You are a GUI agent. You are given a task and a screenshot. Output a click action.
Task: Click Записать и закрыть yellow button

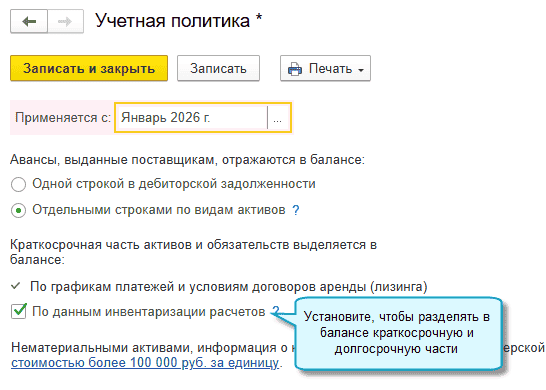tap(89, 68)
